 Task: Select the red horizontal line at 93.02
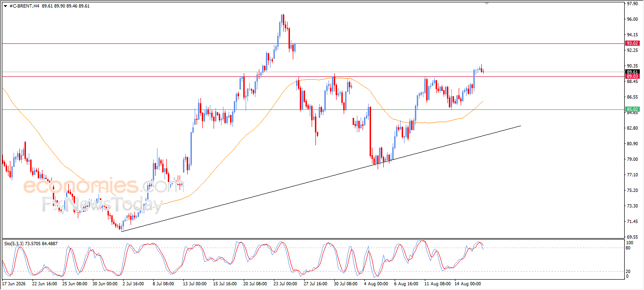[311, 43]
